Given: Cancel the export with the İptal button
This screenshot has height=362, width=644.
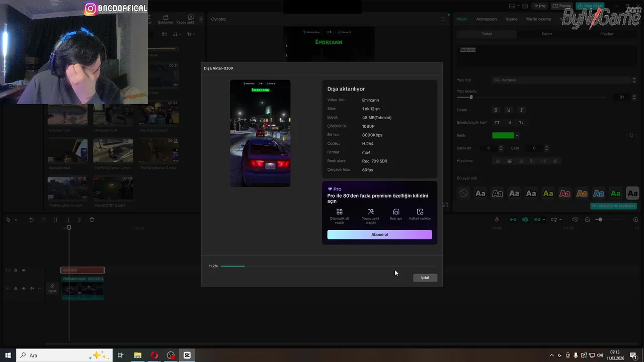Looking at the screenshot, I should click(425, 278).
